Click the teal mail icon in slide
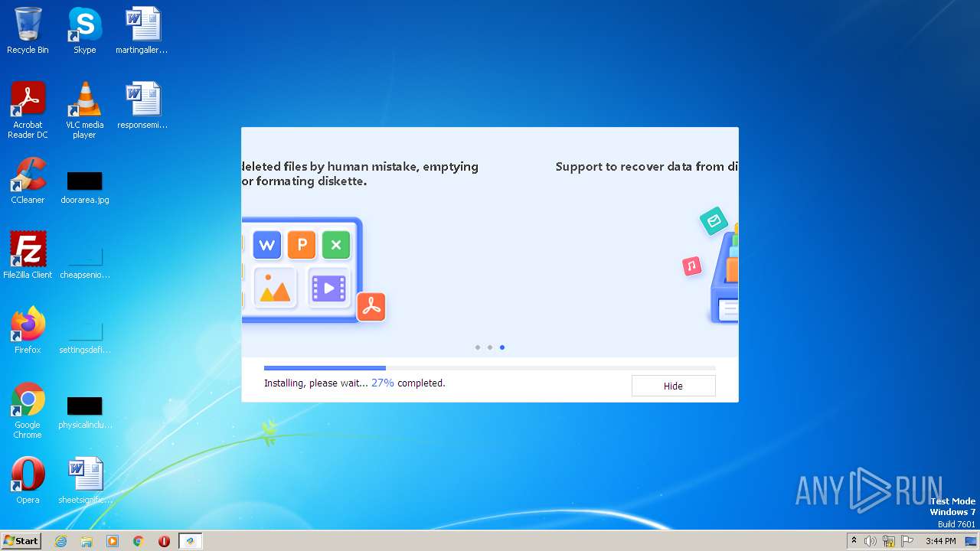 pyautogui.click(x=714, y=221)
